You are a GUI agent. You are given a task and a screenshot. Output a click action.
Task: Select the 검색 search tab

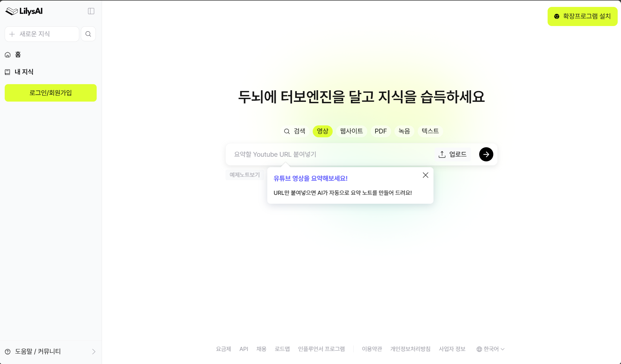point(295,131)
